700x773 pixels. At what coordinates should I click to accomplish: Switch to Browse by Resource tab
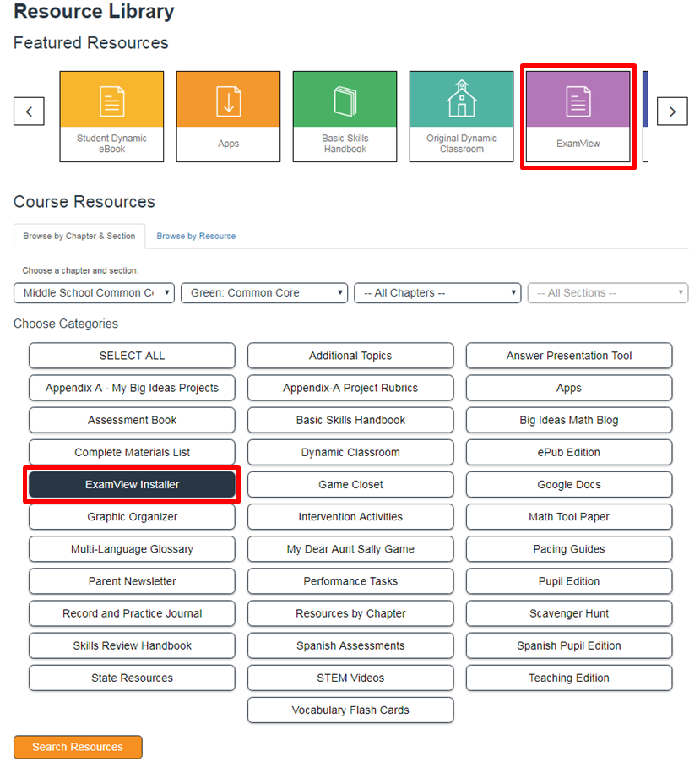click(x=196, y=237)
